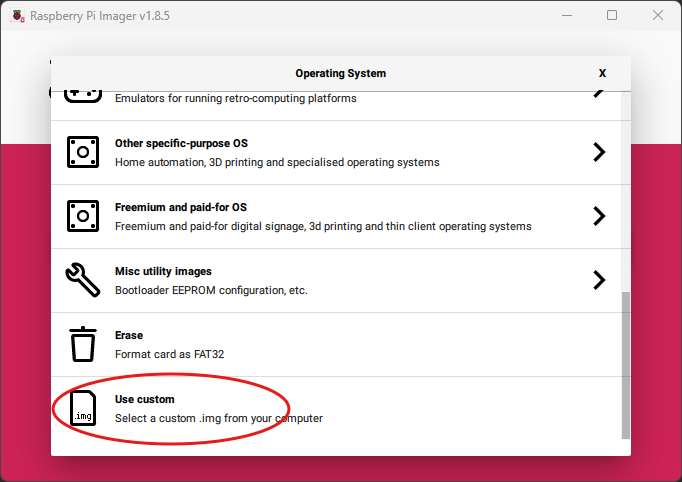Open Misc utility images submenu arrow

[x=599, y=280]
